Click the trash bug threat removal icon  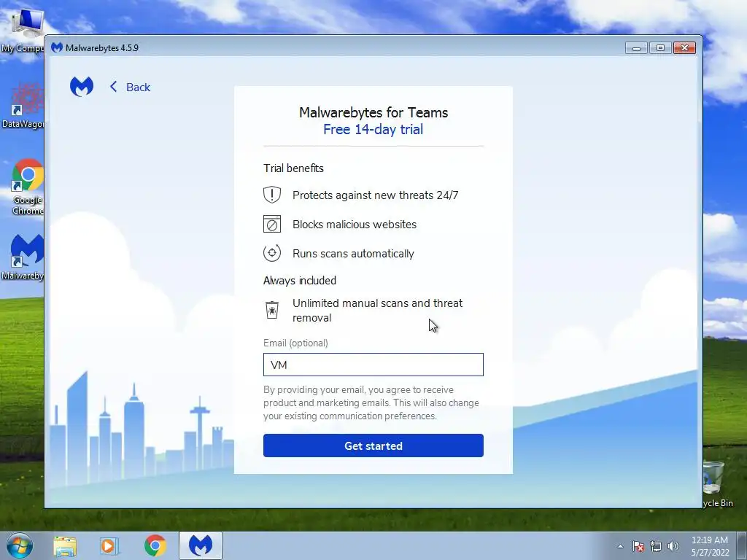(272, 310)
